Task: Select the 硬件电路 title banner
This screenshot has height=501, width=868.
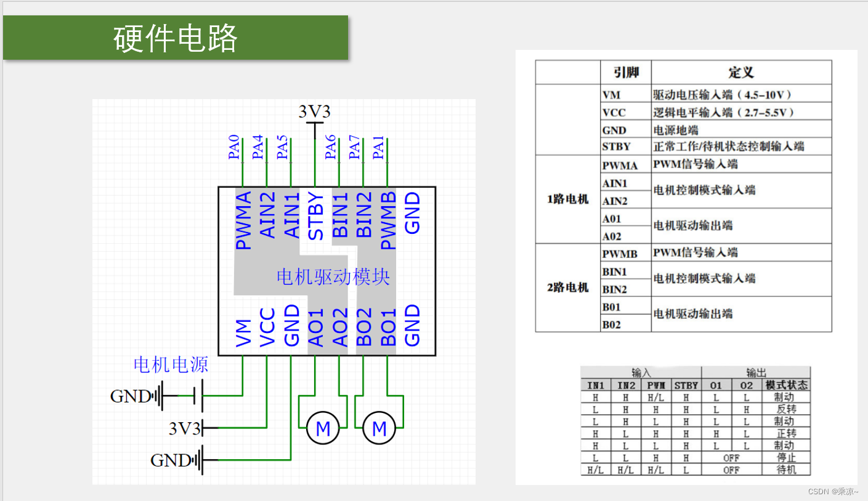Action: (176, 38)
